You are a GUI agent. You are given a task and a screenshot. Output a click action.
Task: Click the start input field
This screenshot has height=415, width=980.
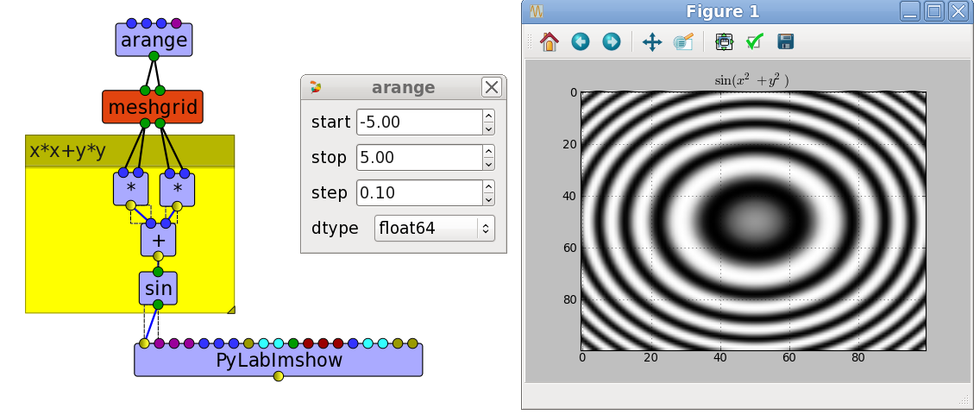(x=419, y=122)
